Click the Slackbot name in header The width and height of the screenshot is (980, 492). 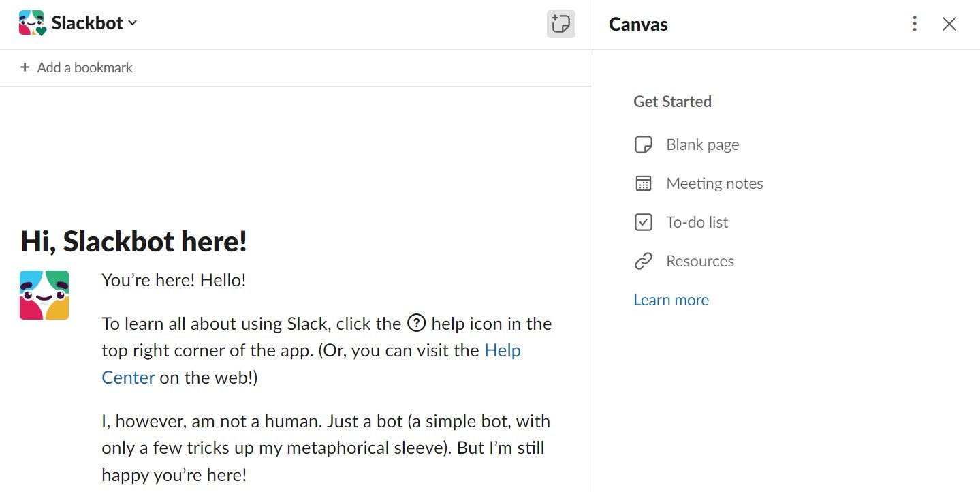(x=87, y=23)
